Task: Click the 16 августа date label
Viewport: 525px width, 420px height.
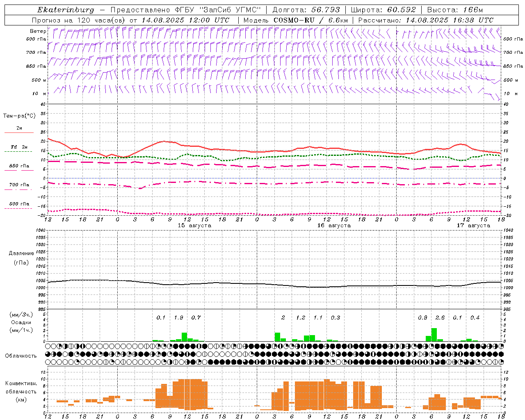Action: coord(334,226)
